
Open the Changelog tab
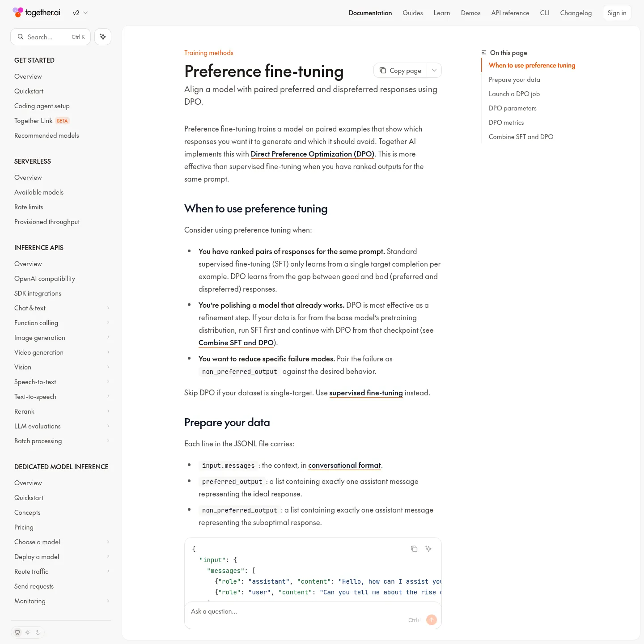(576, 13)
